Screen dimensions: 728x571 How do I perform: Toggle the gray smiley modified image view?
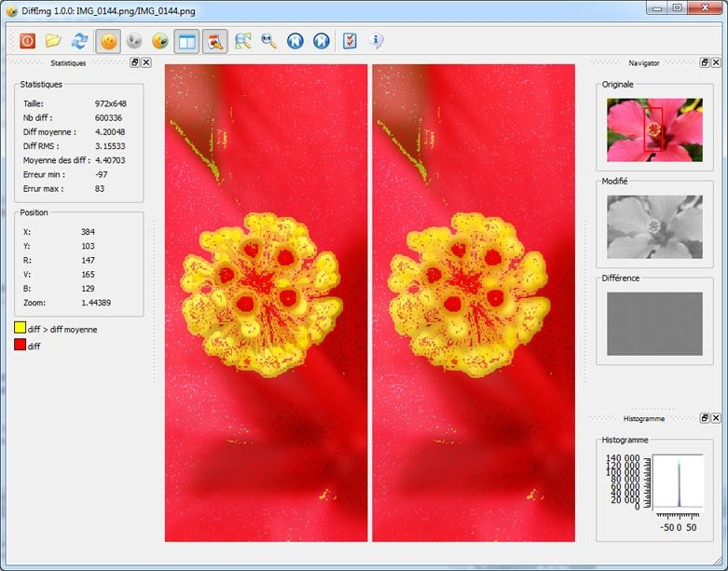[x=134, y=41]
